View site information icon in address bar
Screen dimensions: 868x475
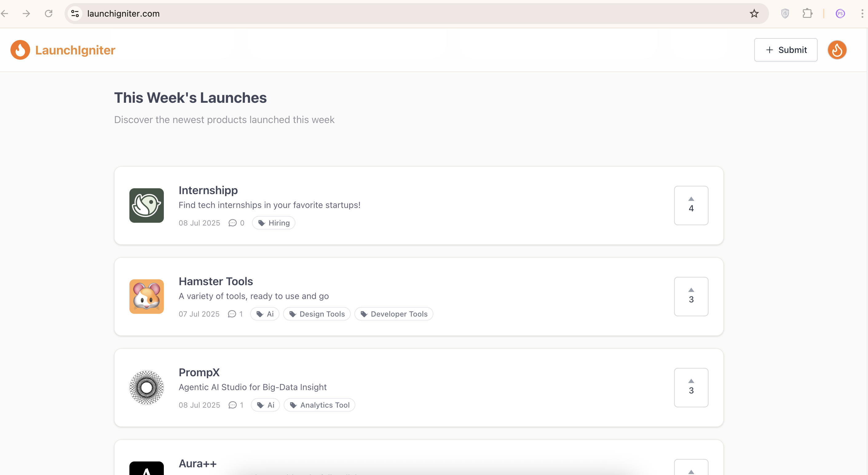pos(75,14)
